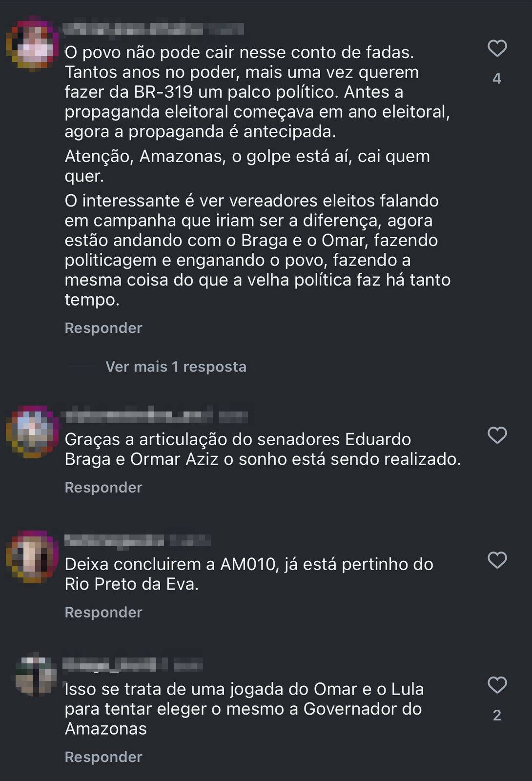Select the comment text about AM010 conclusion
The height and width of the screenshot is (781, 532).
(x=249, y=574)
